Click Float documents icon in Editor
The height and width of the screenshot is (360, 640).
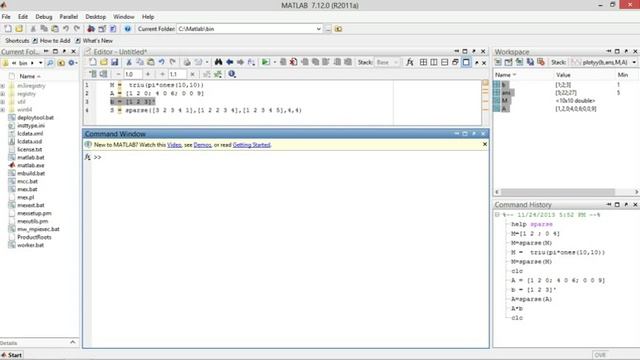tap(455, 62)
